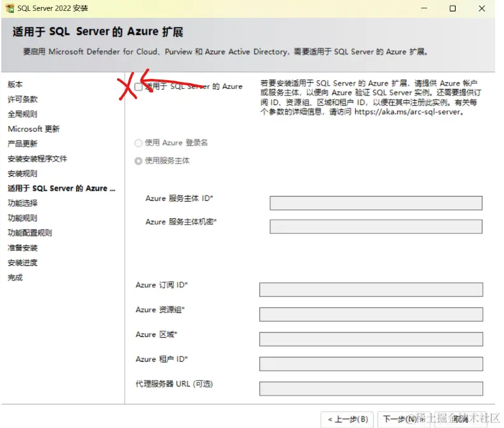504x428 pixels.
Task: Select the Microsoft 更新 step
Action: click(x=34, y=129)
